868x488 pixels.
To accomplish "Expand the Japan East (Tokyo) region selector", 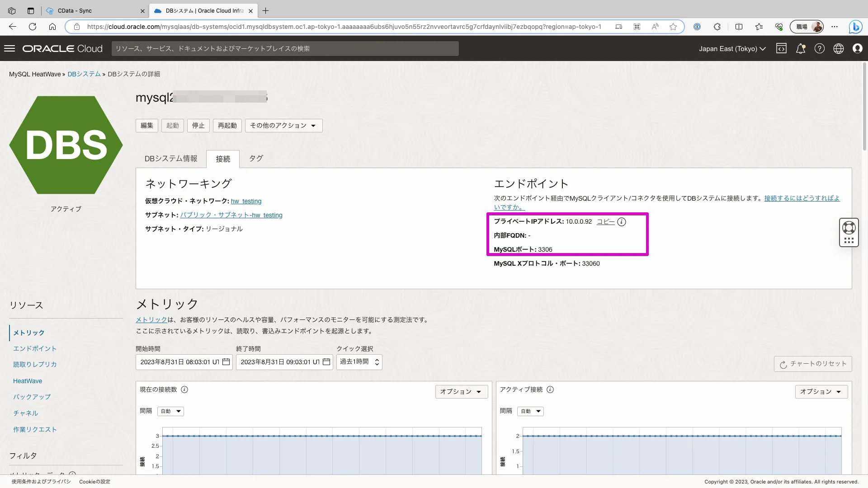I will (x=732, y=48).
